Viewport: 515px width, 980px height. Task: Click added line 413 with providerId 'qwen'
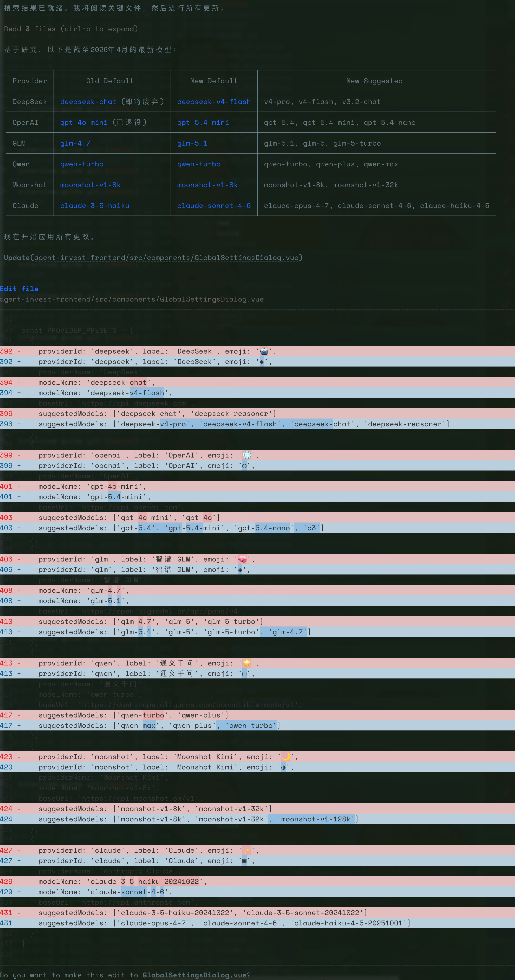coord(257,673)
